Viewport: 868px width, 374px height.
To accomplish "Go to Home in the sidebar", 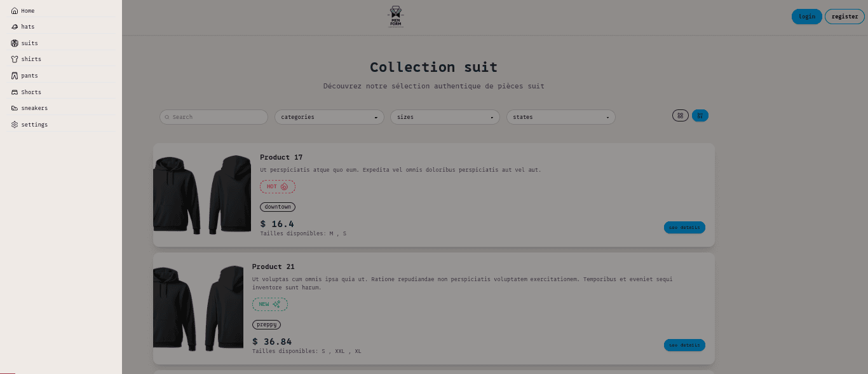I will click(x=62, y=11).
